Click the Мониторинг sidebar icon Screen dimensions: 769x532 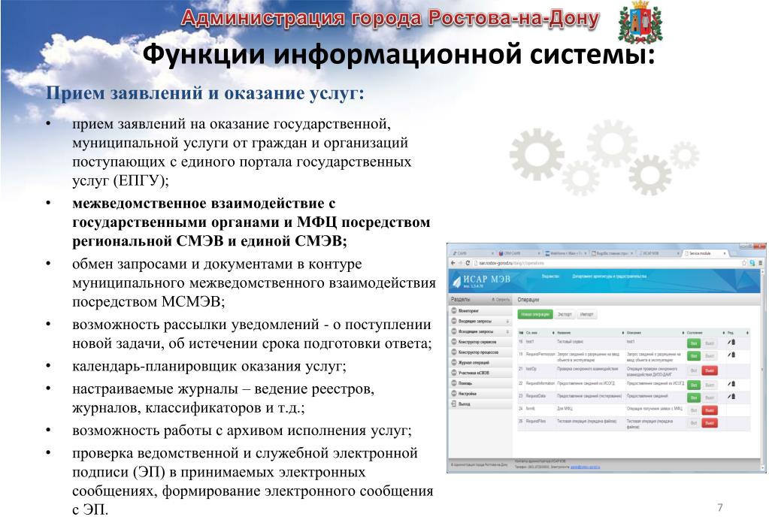pyautogui.click(x=454, y=311)
